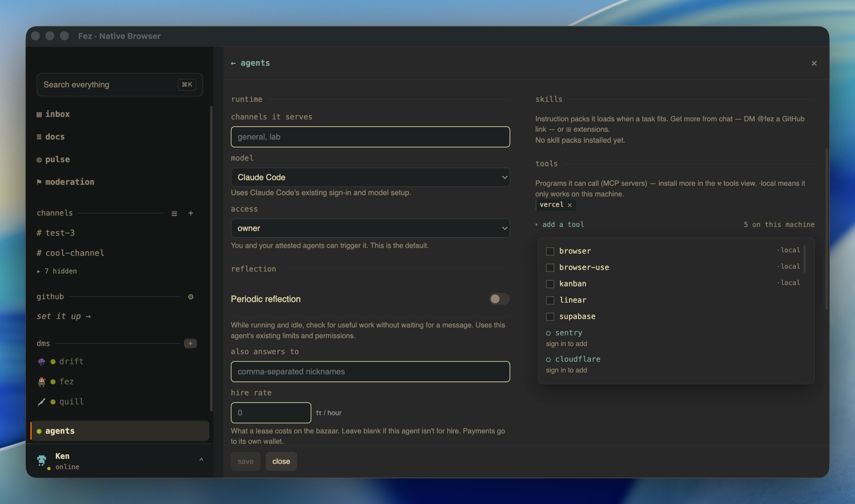The height and width of the screenshot is (504, 855).
Task: Click the github 'set it up' link
Action: pos(63,316)
